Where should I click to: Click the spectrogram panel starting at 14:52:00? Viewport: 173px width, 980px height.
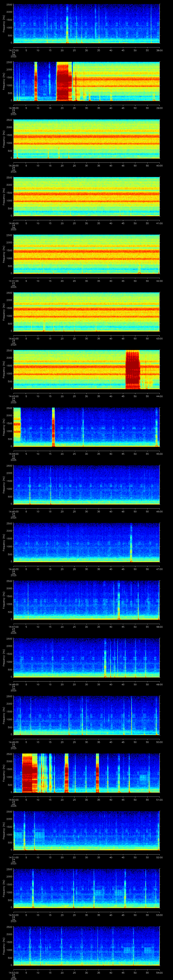coord(87,888)
